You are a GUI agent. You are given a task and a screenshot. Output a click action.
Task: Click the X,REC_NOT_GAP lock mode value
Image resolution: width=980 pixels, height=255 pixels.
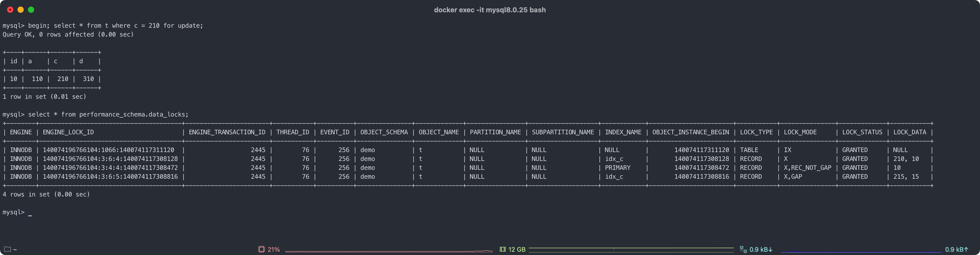pos(807,168)
